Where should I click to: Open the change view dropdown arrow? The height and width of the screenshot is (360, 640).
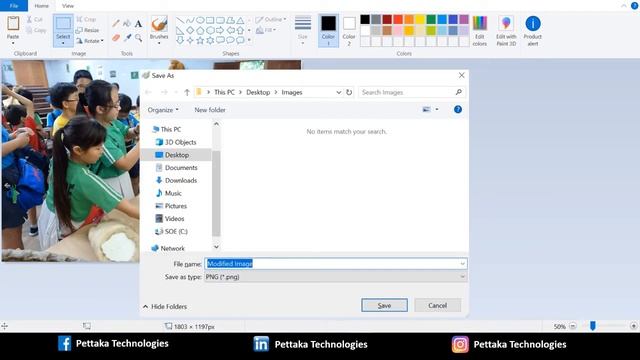[437, 109]
